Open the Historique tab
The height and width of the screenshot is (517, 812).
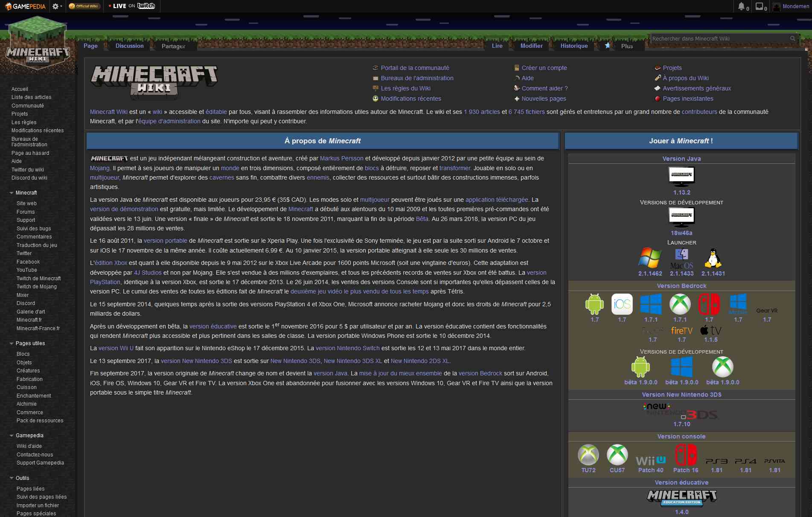[x=574, y=46]
